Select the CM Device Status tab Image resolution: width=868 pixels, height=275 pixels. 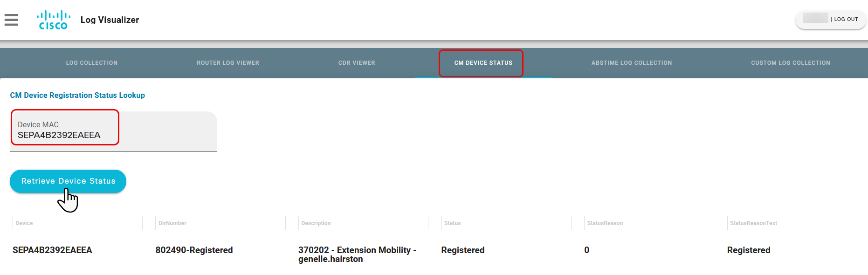tap(483, 63)
